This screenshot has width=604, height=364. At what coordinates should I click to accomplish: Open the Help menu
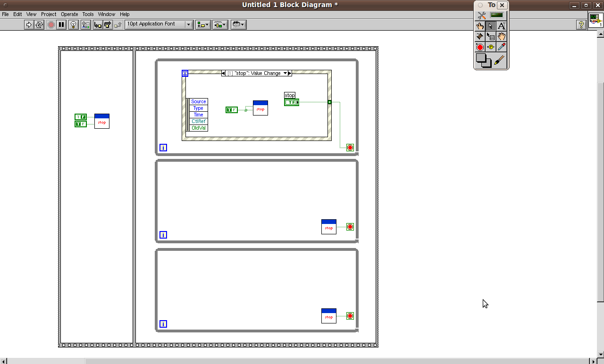point(125,14)
